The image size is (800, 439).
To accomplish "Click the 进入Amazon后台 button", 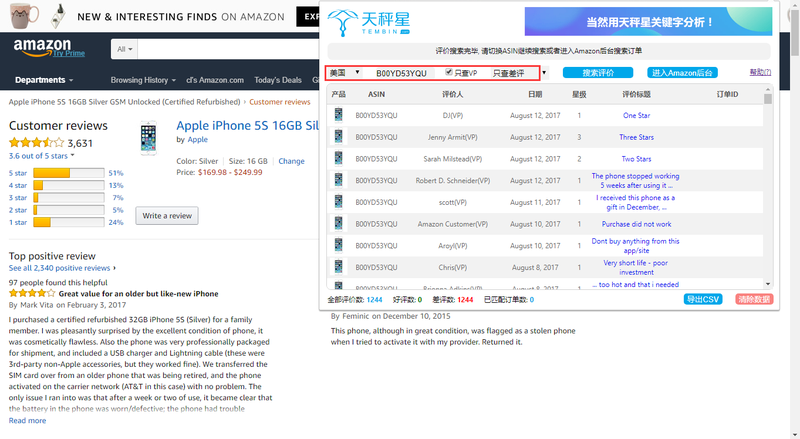I will (682, 72).
